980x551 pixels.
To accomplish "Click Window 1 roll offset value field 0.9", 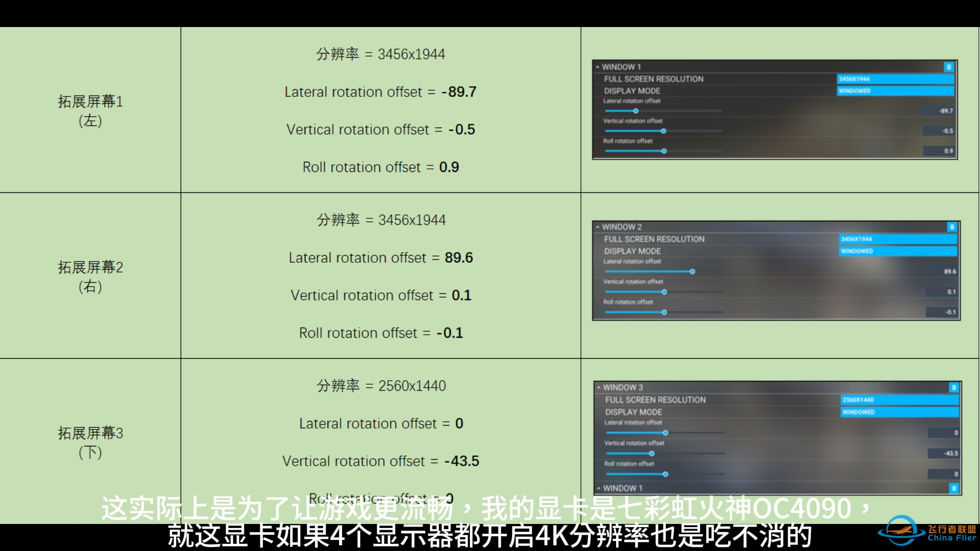I will point(939,151).
